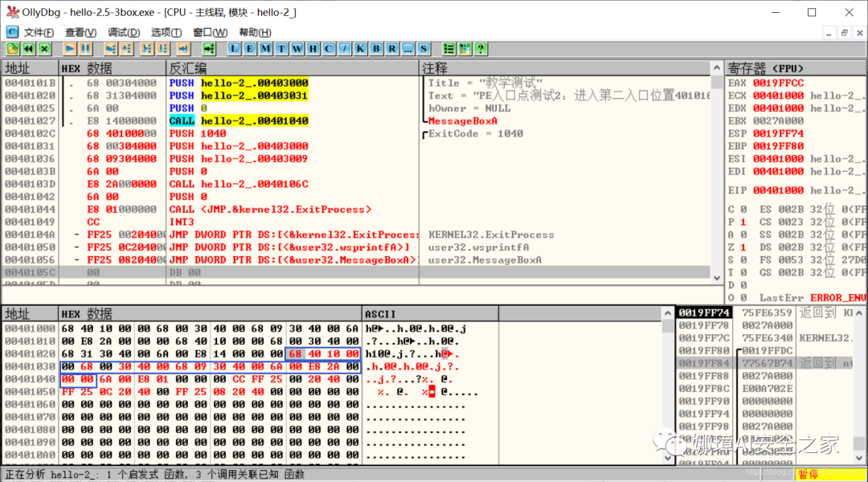Select stack address 0019FF74 entry
Image resolution: width=868 pixels, height=482 pixels.
coord(703,312)
